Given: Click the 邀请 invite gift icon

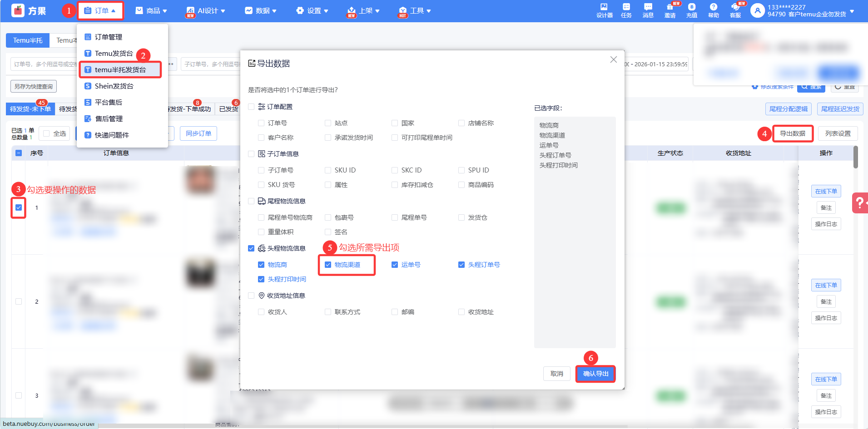Looking at the screenshot, I should tap(670, 10).
